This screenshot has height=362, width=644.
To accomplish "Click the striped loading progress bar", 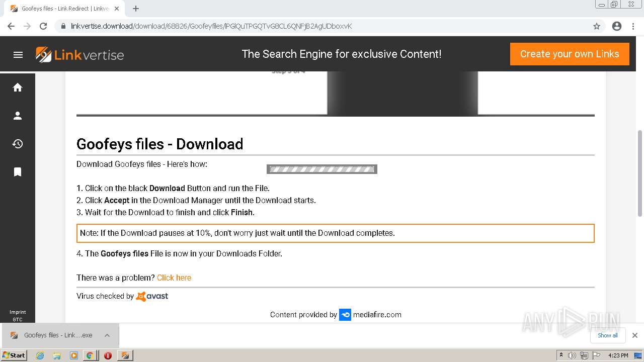I will [322, 169].
